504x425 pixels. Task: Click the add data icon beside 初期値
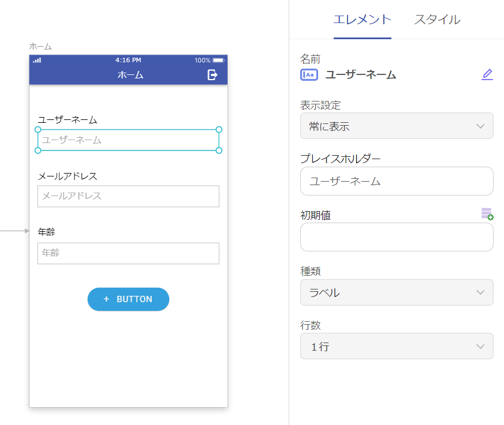487,214
